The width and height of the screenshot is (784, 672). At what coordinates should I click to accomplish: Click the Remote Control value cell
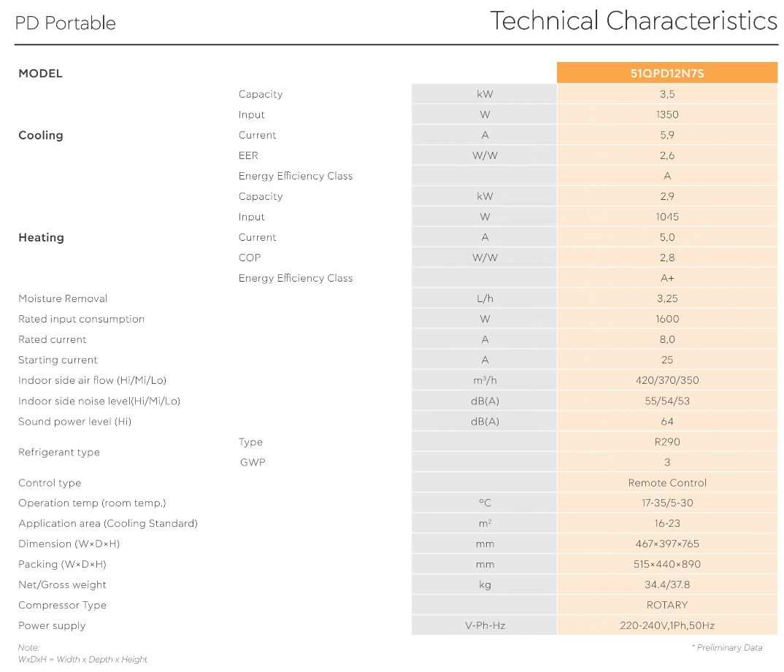(666, 482)
